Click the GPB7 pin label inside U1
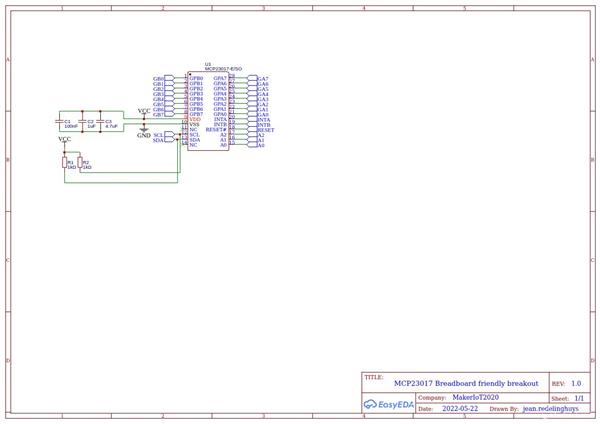 click(196, 114)
